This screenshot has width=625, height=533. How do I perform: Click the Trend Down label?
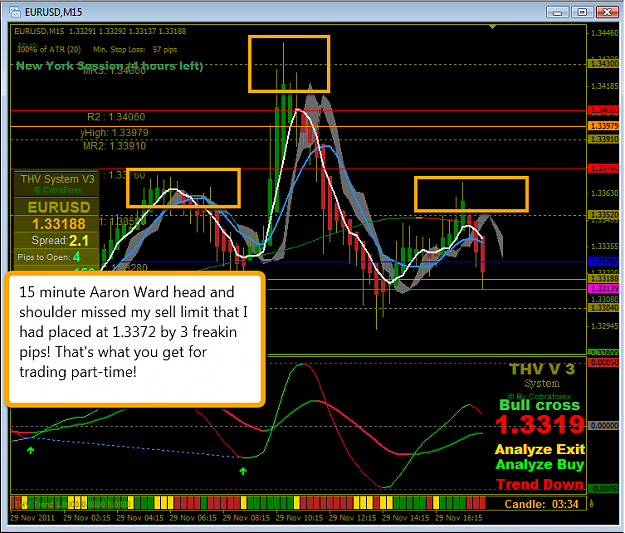tap(540, 484)
